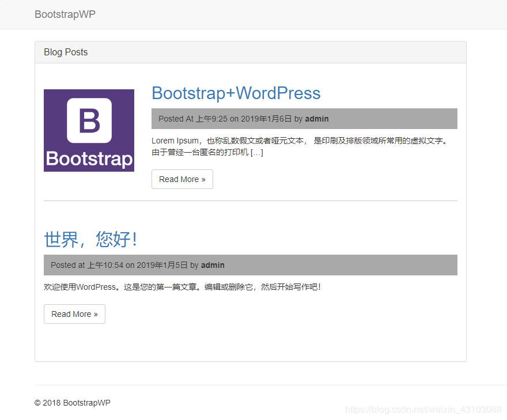The height and width of the screenshot is (420, 507).
Task: Click the Blog Posts panel heading
Action: coord(251,52)
